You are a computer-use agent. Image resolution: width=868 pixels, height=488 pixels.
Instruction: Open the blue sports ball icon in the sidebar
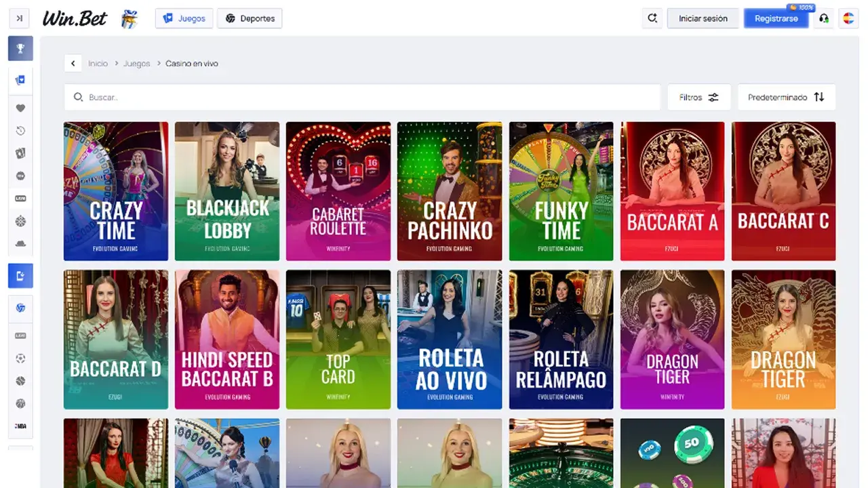20,308
